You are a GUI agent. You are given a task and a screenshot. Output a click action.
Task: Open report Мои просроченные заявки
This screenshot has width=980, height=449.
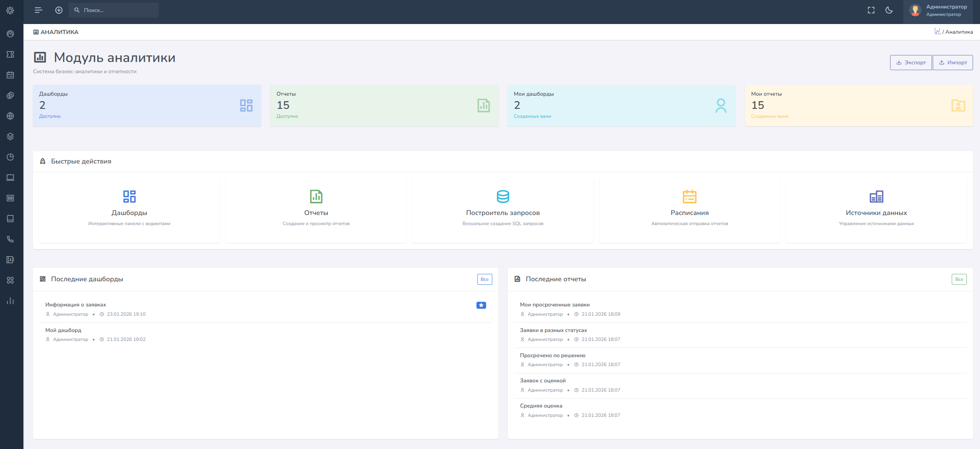(x=555, y=305)
